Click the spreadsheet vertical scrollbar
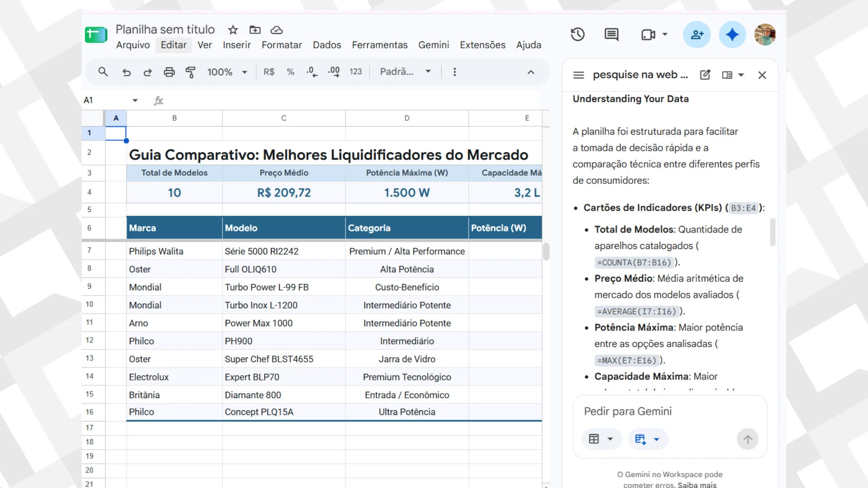Viewport: 868px width, 488px height. pyautogui.click(x=546, y=252)
